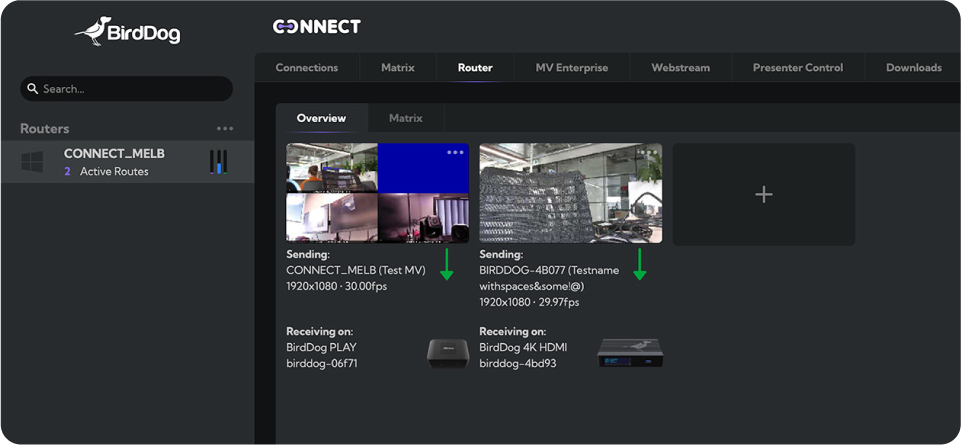Click the CONNECT logo in header
This screenshot has width=961, height=445.
(316, 27)
